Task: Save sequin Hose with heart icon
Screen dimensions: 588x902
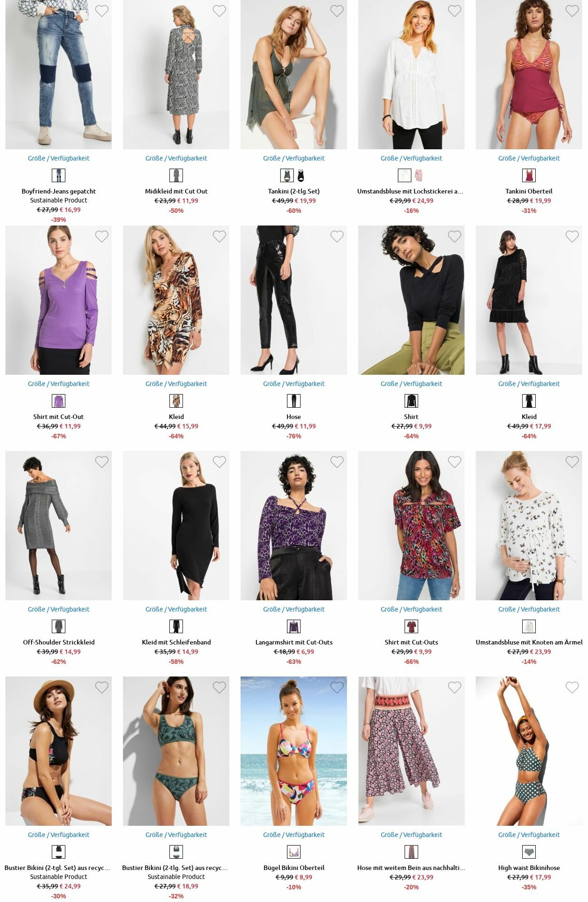Action: point(337,236)
